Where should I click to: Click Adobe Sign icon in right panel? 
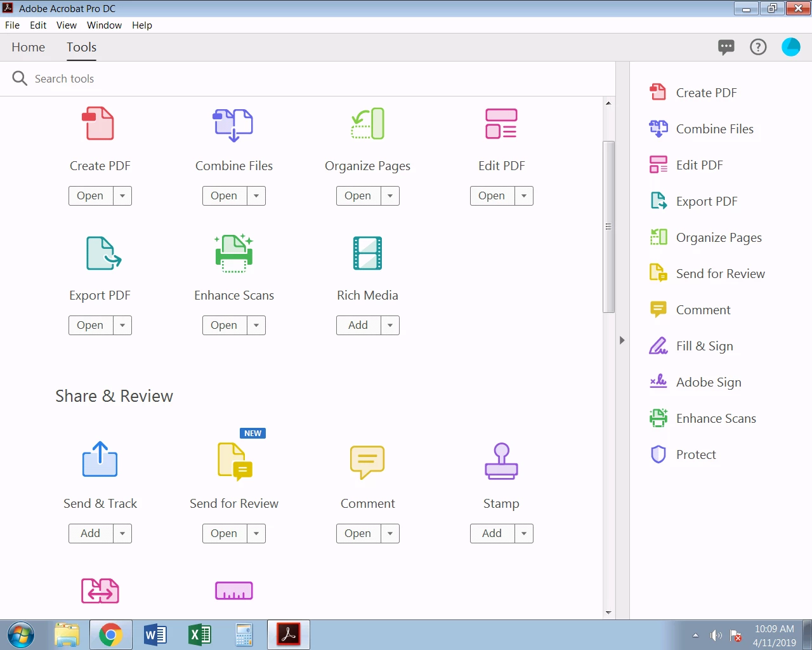coord(658,382)
